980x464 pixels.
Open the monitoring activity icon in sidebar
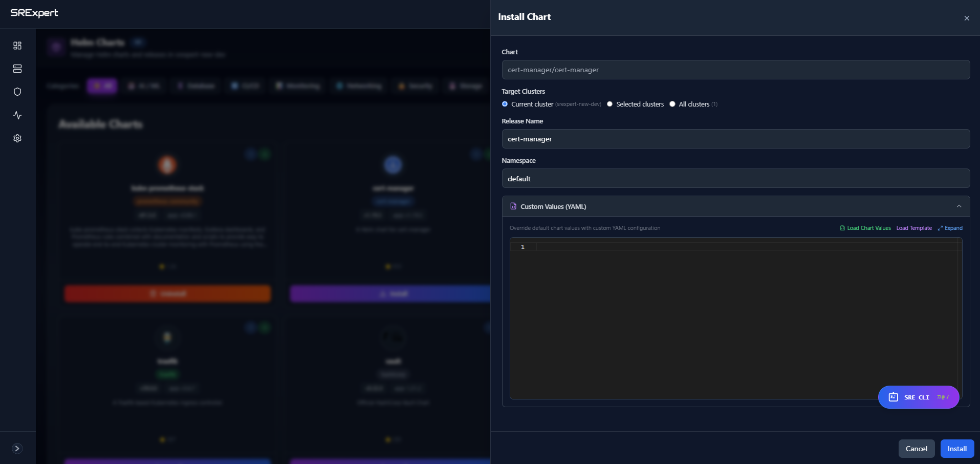17,115
